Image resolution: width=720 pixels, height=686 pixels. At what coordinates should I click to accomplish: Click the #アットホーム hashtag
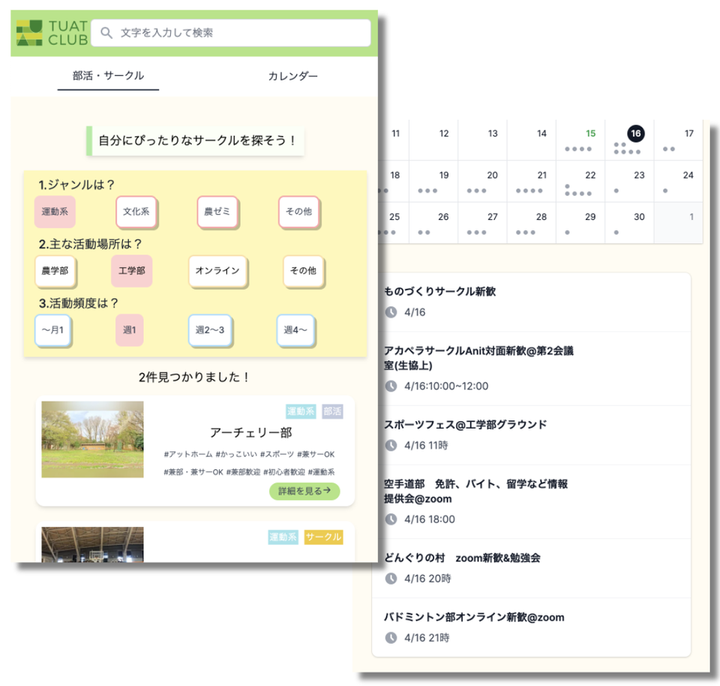[188, 454]
